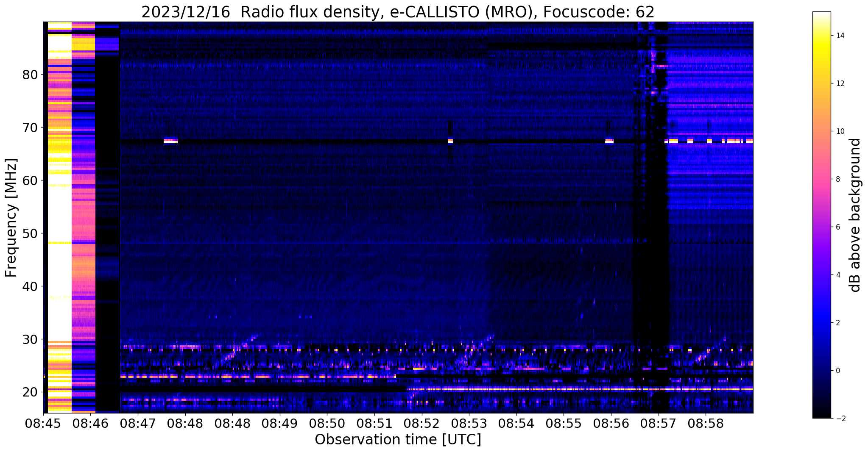The height and width of the screenshot is (452, 868).
Task: Click the 20 MHz y-axis tick label
Action: (x=30, y=392)
